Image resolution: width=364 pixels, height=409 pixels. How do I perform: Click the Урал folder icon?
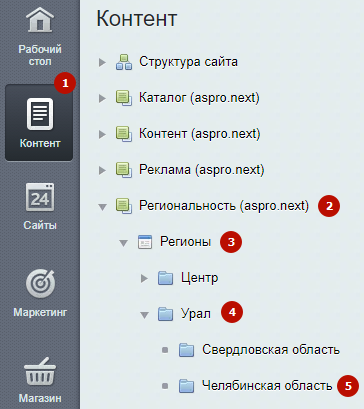tap(165, 314)
